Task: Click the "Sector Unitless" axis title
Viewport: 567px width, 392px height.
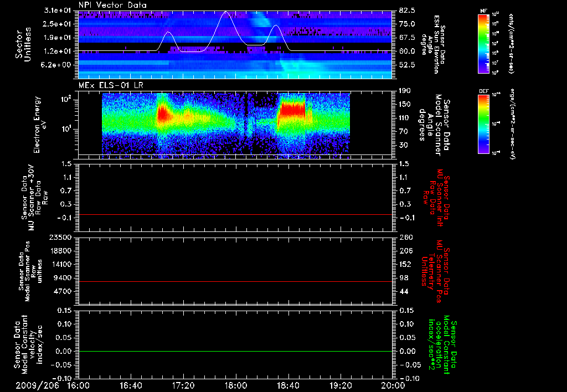Action: [23, 44]
